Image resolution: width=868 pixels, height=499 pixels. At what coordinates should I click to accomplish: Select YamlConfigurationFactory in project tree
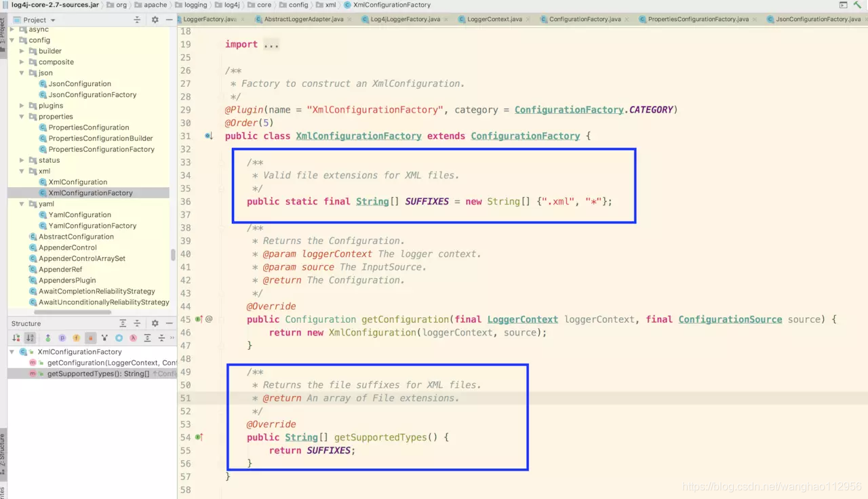[x=92, y=226]
